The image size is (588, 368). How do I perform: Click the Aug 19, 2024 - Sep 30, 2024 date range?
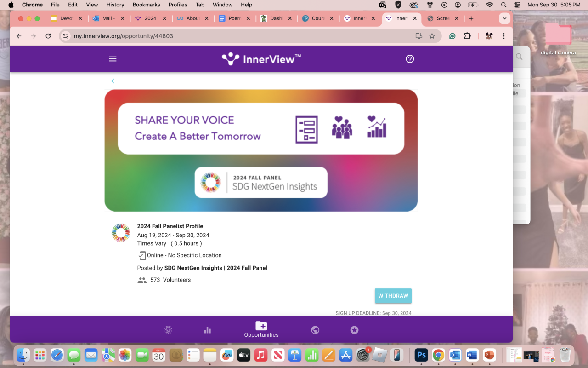click(173, 235)
